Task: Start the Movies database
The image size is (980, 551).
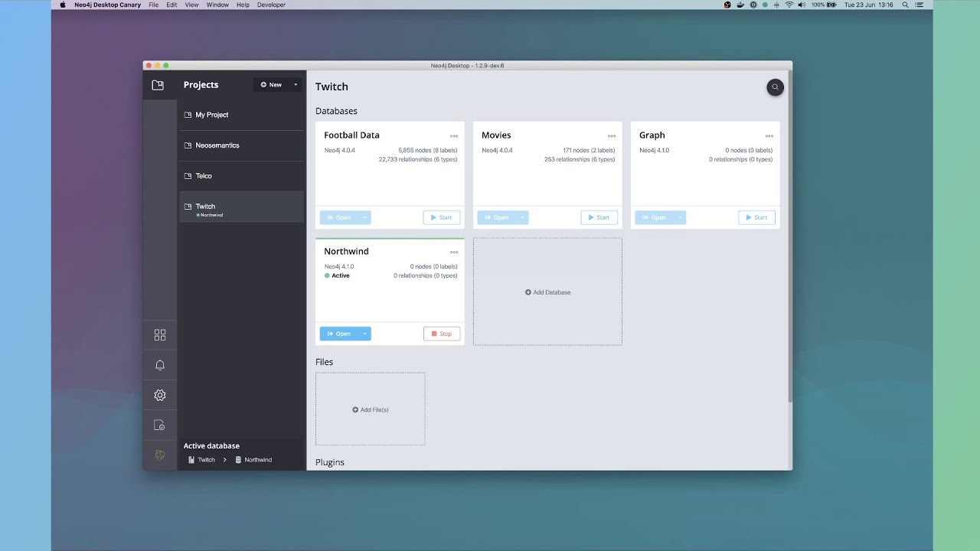Action: (599, 217)
